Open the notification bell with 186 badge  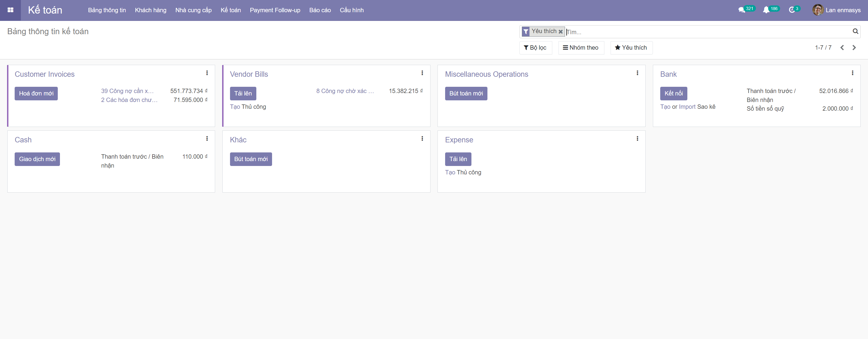coord(766,10)
